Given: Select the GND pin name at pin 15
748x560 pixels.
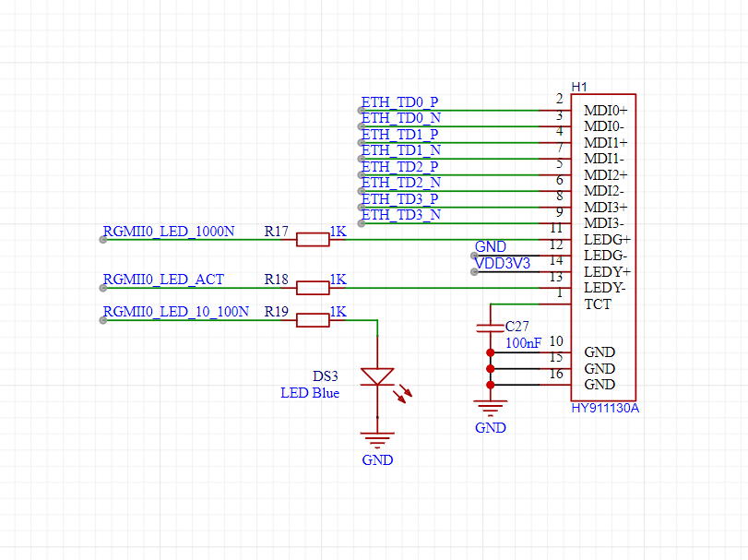Looking at the screenshot, I should [x=600, y=369].
